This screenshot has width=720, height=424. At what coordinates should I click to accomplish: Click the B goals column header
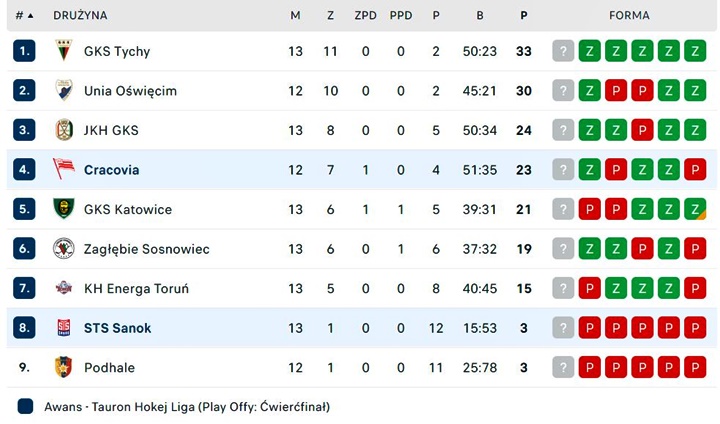point(480,16)
